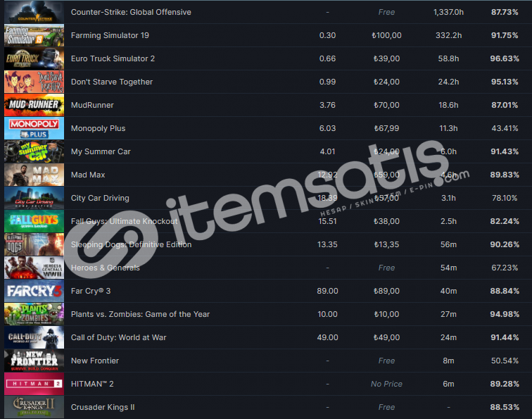Image resolution: width=532 pixels, height=419 pixels.
Task: Open the Don't Starve Together title link
Action: pyautogui.click(x=112, y=82)
